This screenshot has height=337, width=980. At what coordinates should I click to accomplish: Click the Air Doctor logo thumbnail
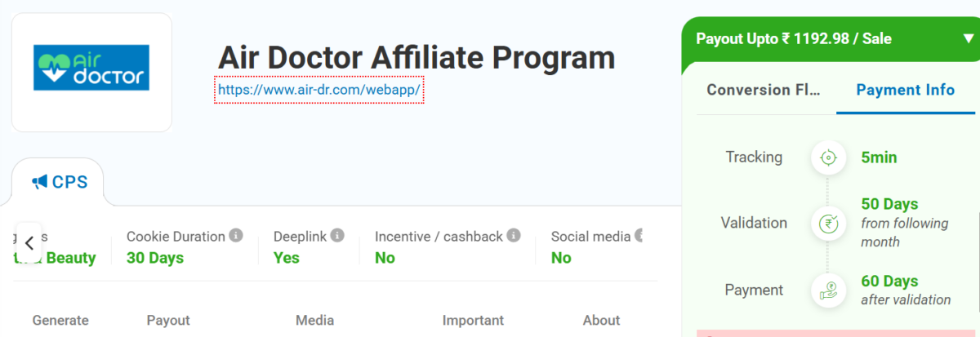(x=91, y=72)
